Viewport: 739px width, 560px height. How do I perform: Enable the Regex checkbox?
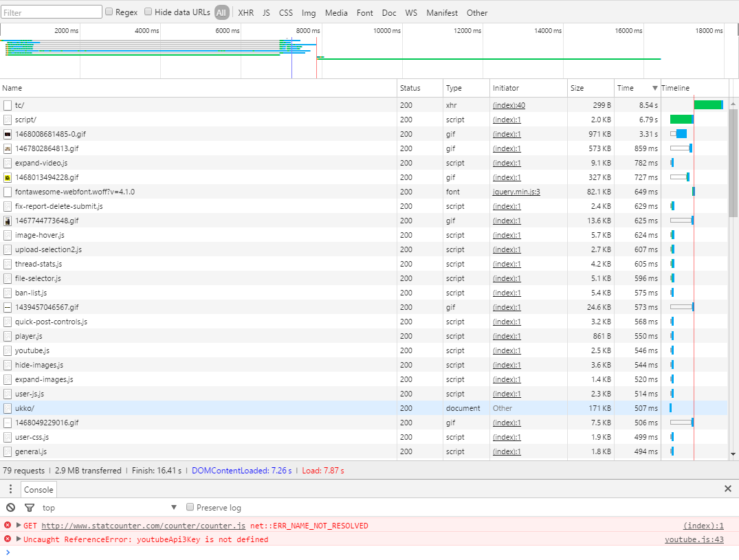tap(109, 12)
